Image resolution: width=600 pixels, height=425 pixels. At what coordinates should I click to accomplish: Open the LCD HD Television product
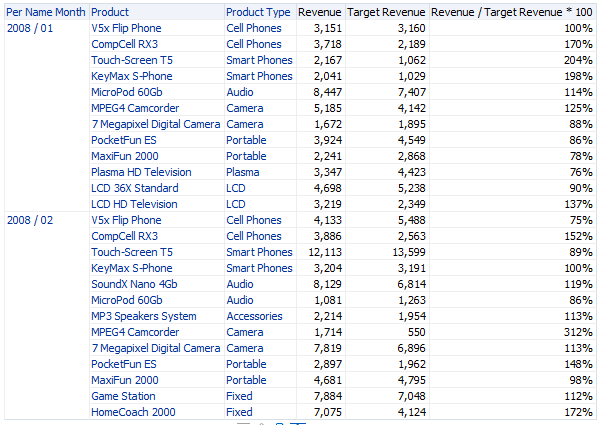pyautogui.click(x=134, y=204)
